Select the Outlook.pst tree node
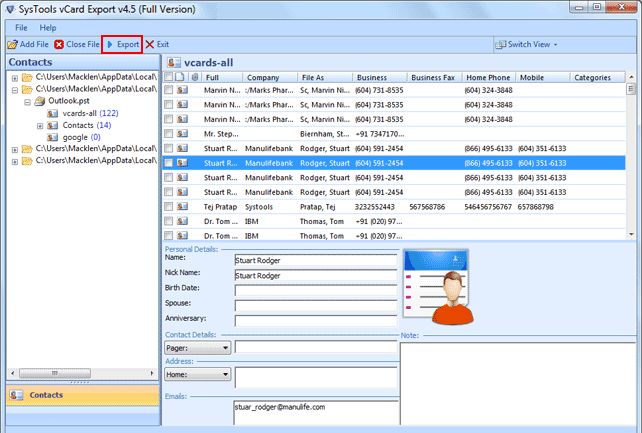The height and width of the screenshot is (433, 642). 68,101
